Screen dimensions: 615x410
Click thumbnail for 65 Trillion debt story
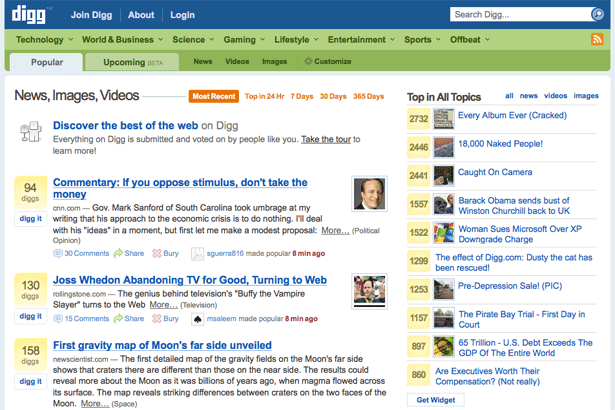tap(444, 346)
